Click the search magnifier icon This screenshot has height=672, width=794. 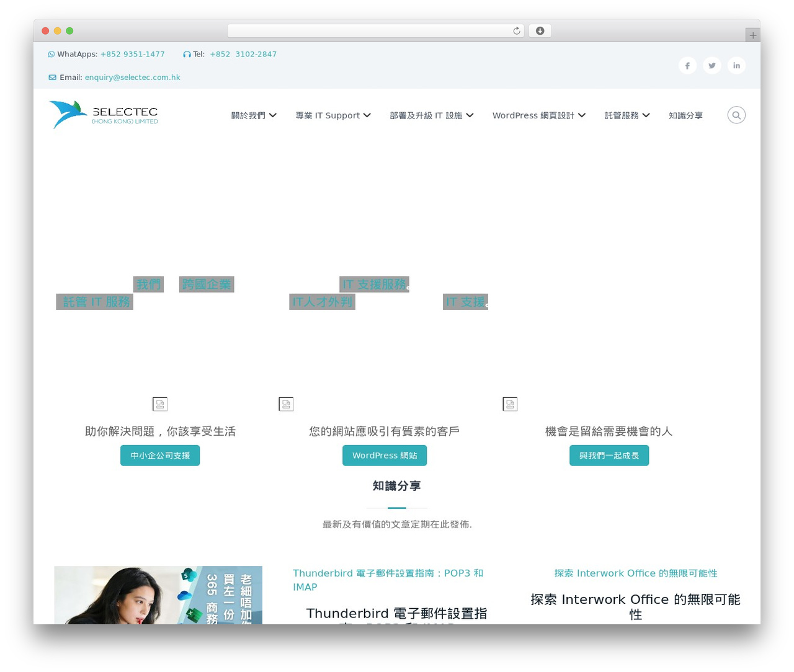coord(736,115)
